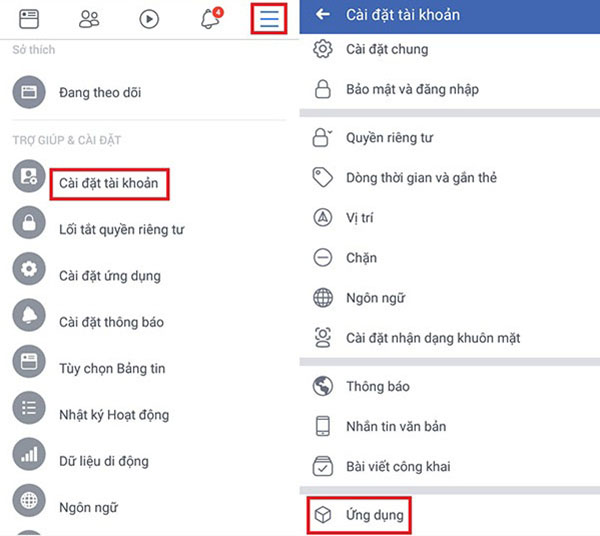This screenshot has height=536, width=600.
Task: Tap the Dữ liệu di động bars icon
Action: (x=29, y=454)
